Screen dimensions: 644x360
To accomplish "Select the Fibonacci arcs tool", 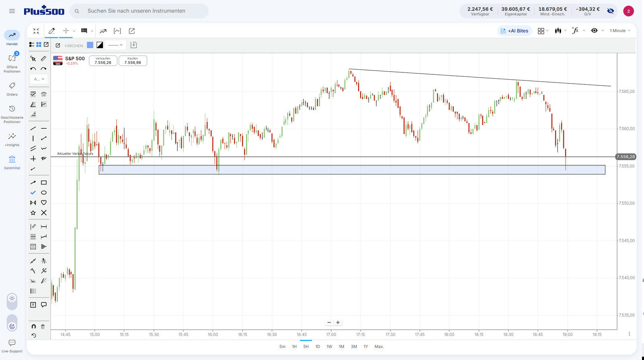I will [x=44, y=94].
